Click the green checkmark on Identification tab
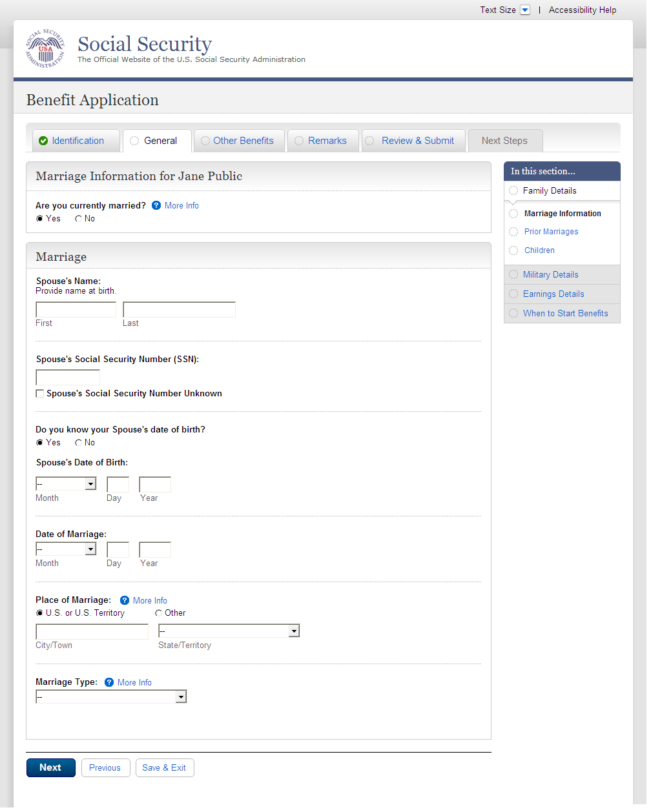This screenshot has width=651, height=812. pyautogui.click(x=43, y=141)
